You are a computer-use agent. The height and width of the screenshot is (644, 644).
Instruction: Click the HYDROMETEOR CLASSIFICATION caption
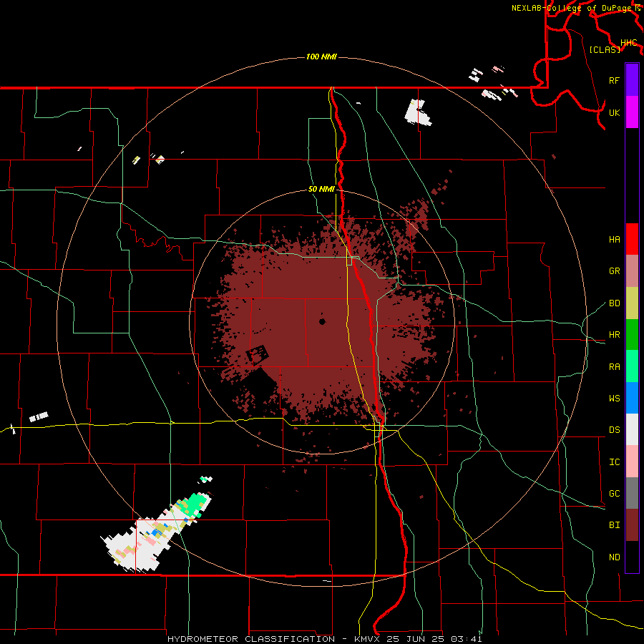click(x=251, y=639)
